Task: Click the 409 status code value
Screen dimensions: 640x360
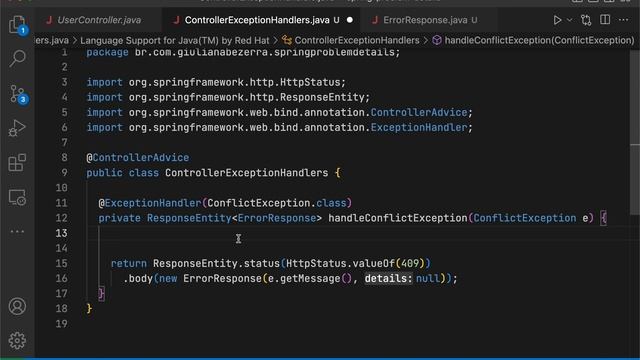Action: point(410,263)
